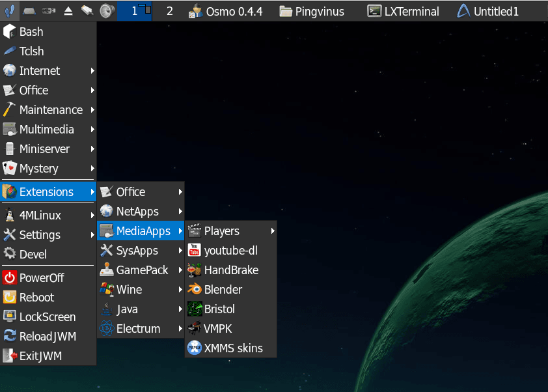Open the Electrum submenu
Screen dimensions: 548x392
pos(141,329)
